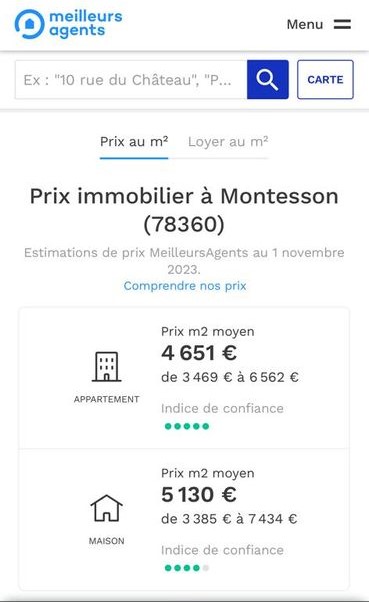This screenshot has height=602, width=369.
Task: Open the CARTE map button
Action: [x=325, y=79]
